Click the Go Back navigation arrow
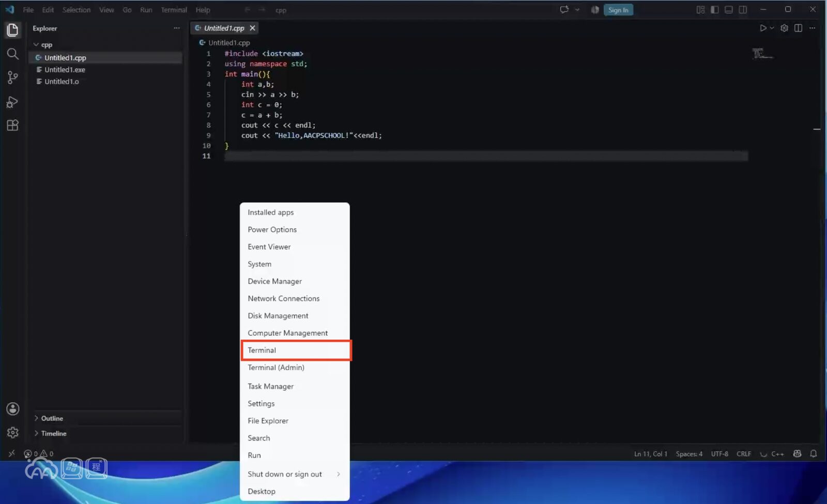 248,10
